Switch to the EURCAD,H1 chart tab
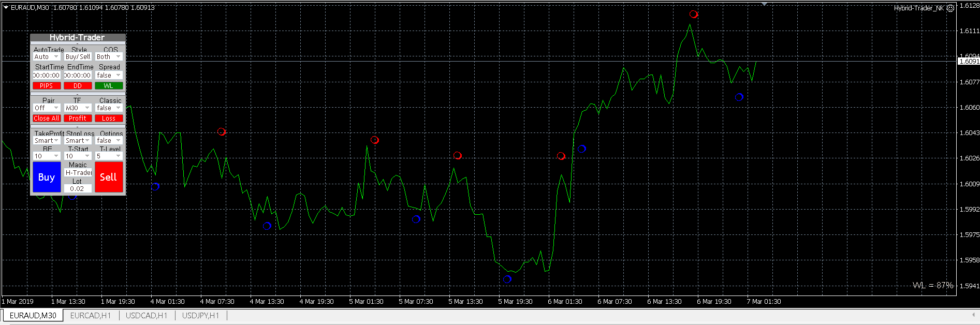 [91, 315]
